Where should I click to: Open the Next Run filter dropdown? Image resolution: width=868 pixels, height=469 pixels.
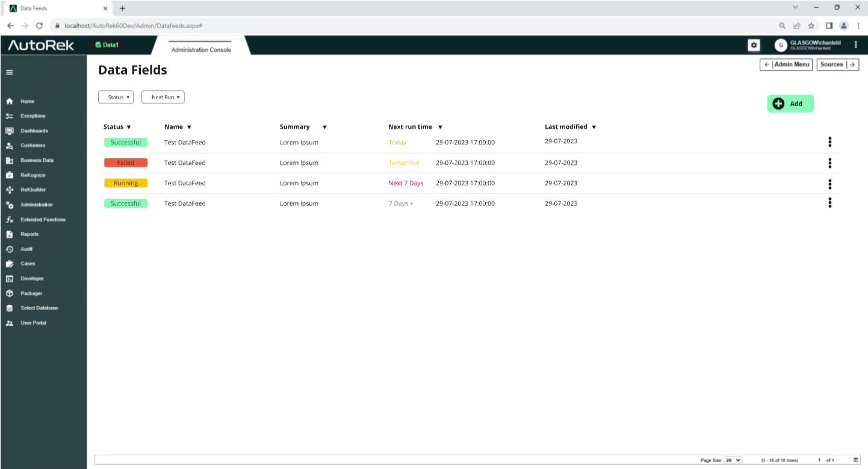[163, 97]
